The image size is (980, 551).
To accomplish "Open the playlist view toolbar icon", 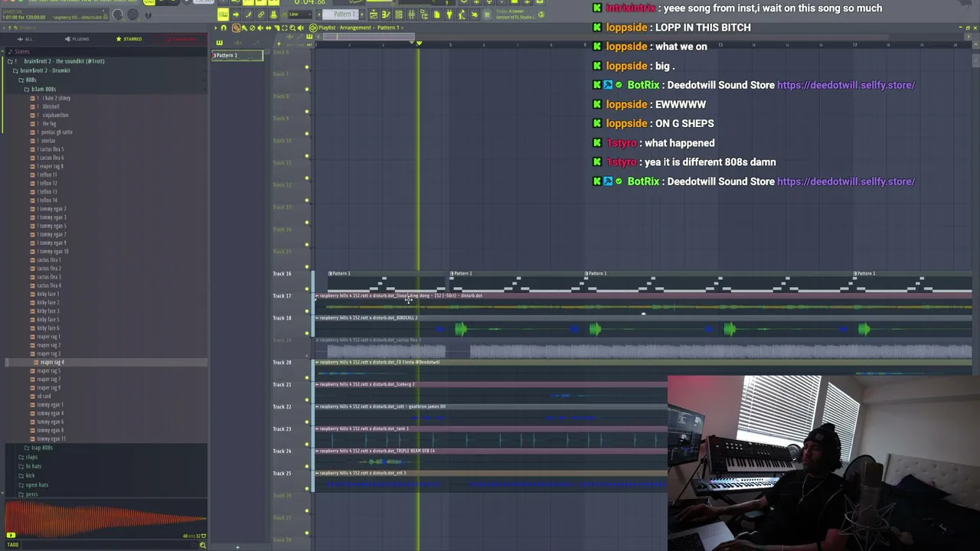I will [x=374, y=14].
